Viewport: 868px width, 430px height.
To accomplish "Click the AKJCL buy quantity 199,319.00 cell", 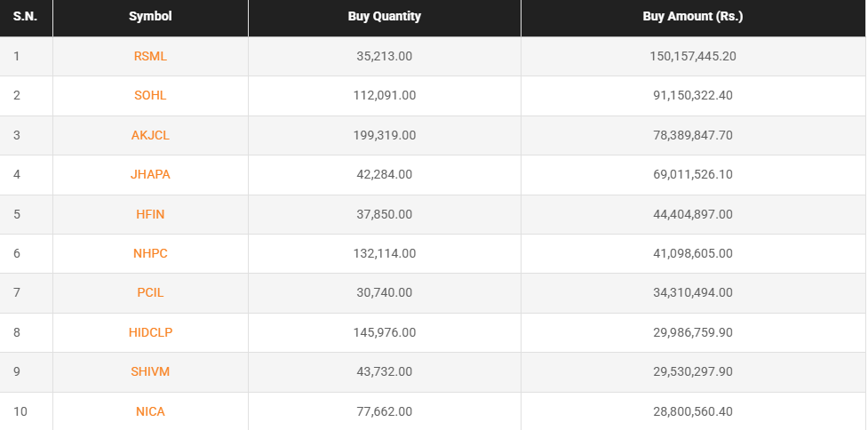I will click(x=385, y=135).
